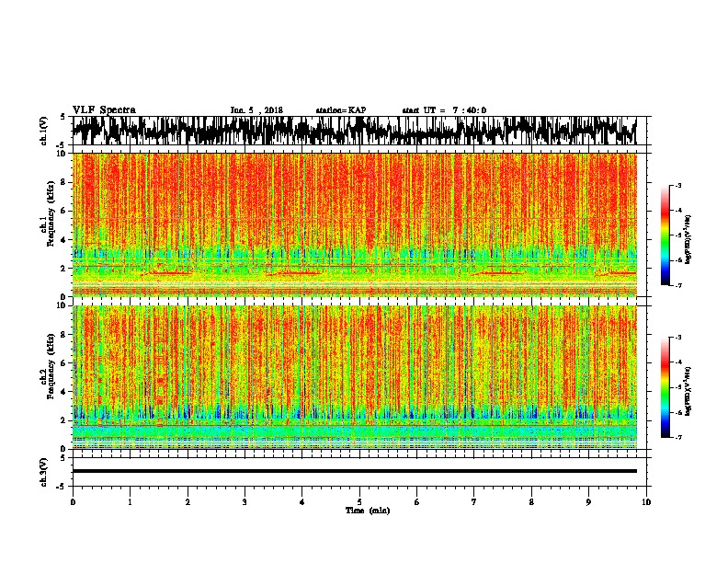Click the '-7' tick on ch.2 color bar
The image size is (728, 563).
[678, 437]
